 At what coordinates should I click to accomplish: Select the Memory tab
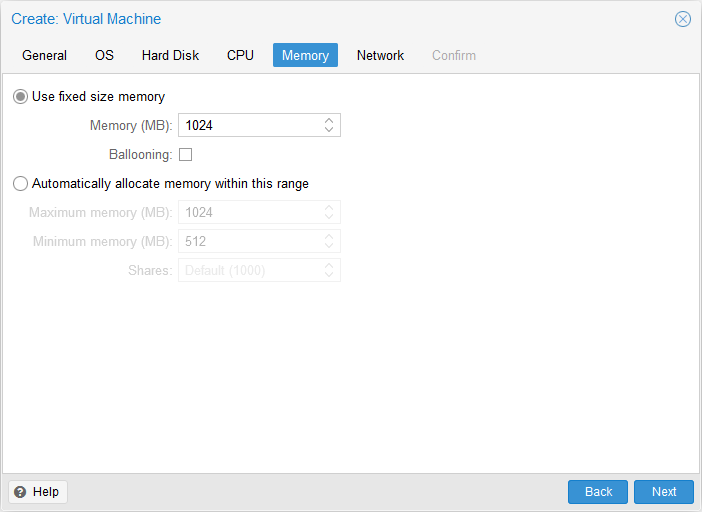(x=305, y=56)
